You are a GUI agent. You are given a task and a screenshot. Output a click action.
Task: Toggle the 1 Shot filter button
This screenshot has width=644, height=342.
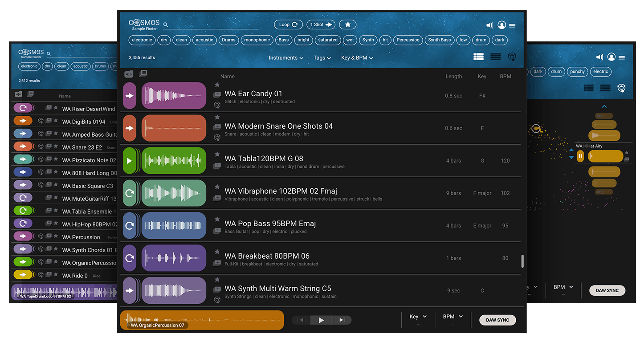[x=321, y=24]
